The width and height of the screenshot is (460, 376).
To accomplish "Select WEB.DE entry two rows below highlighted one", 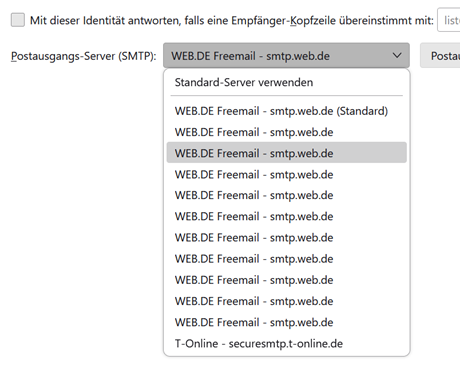I will click(x=287, y=195).
